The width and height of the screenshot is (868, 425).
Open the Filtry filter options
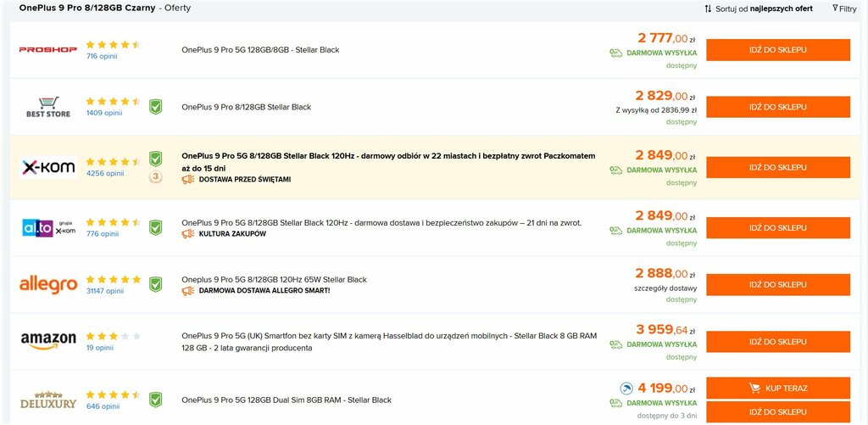tap(844, 8)
